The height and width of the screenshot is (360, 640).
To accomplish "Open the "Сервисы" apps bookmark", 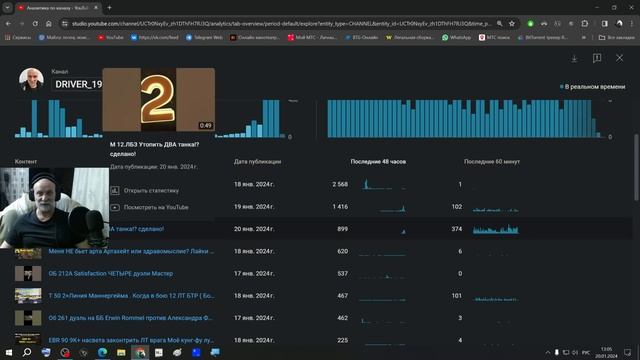I will point(18,37).
